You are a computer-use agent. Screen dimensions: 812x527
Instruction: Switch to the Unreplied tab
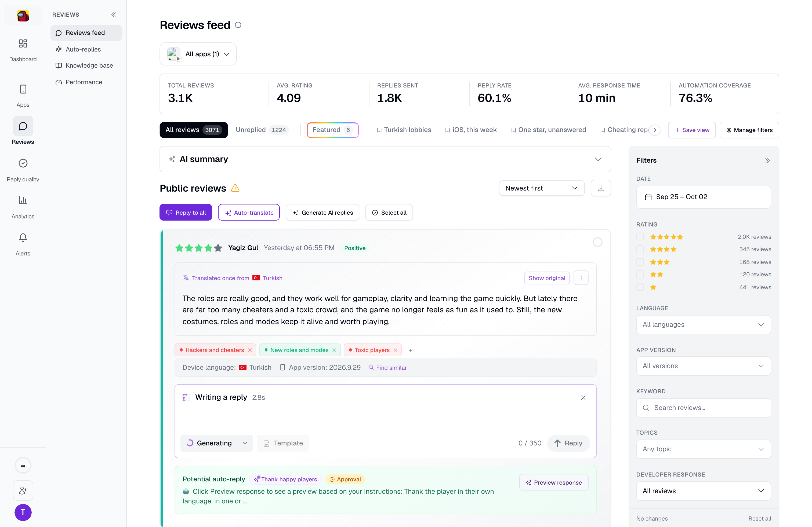click(262, 130)
